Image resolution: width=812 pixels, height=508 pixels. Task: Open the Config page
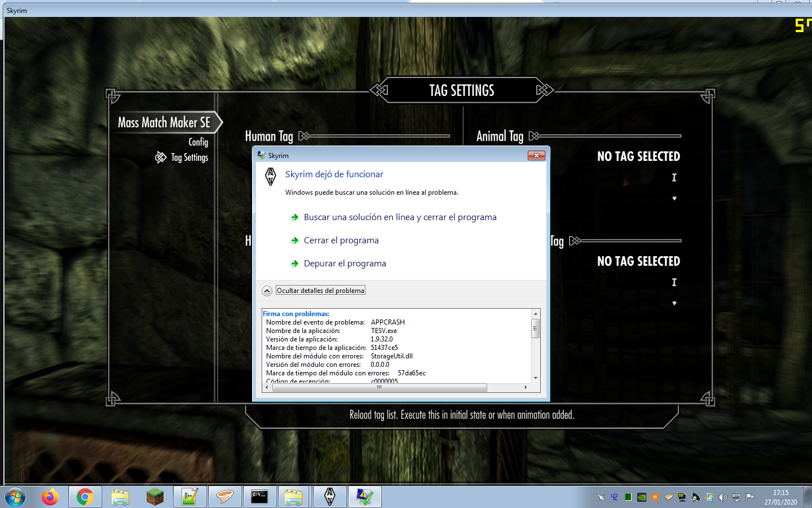198,142
